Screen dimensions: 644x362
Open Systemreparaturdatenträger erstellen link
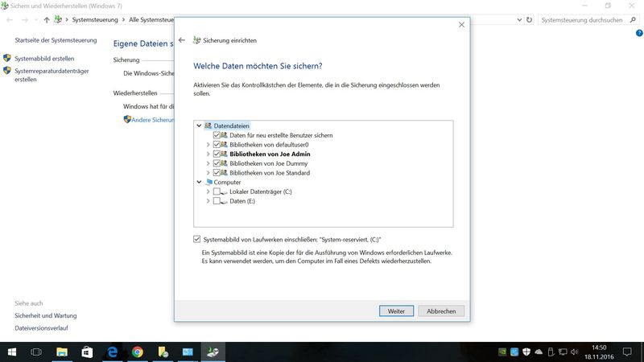coord(52,75)
